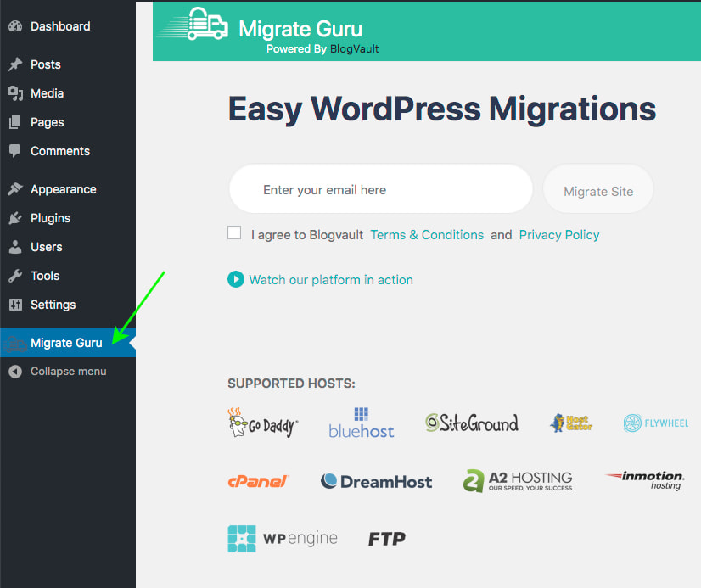Select the Migrate Guru menu item

click(x=68, y=343)
